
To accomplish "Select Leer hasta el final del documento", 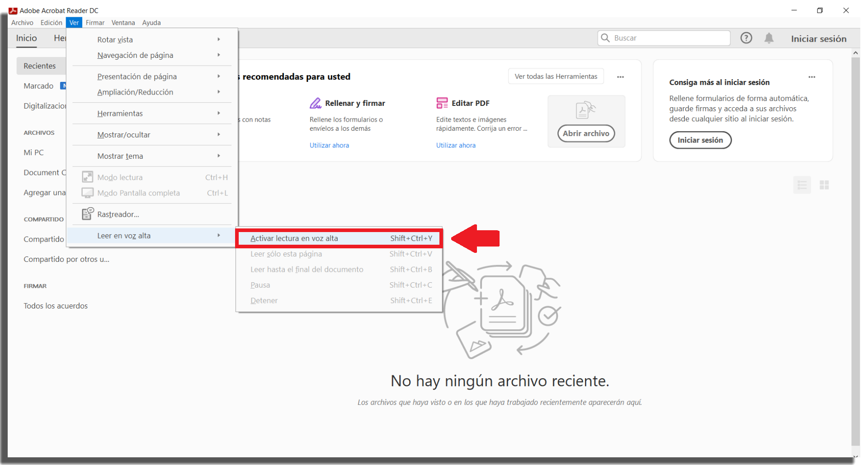I will [x=339, y=269].
